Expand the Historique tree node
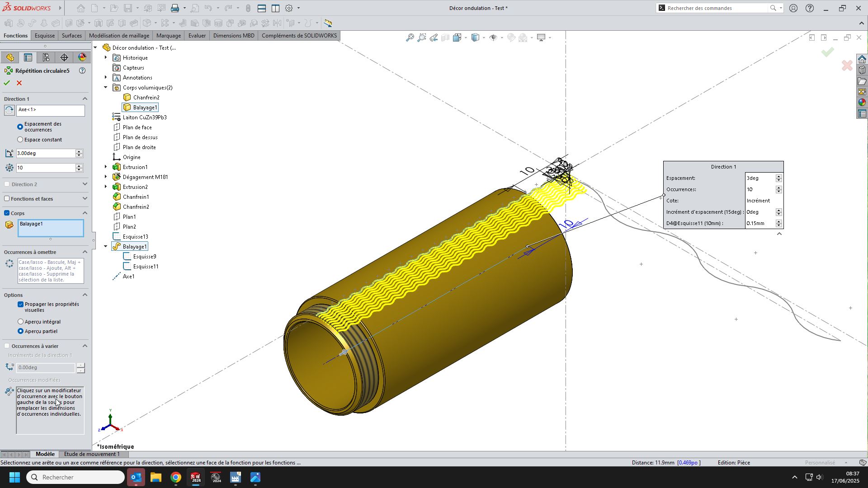 [x=106, y=58]
